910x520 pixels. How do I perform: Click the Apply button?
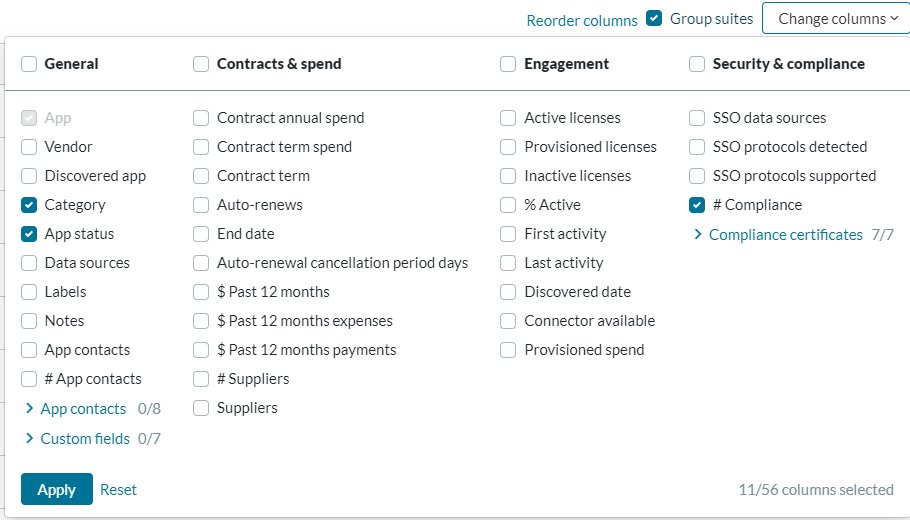pyautogui.click(x=56, y=490)
